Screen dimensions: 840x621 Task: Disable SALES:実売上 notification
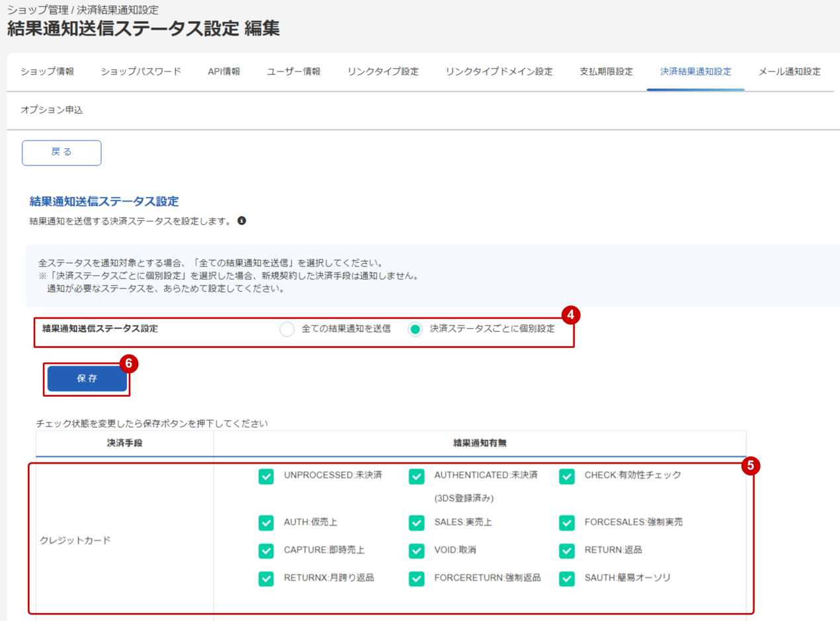tap(415, 522)
